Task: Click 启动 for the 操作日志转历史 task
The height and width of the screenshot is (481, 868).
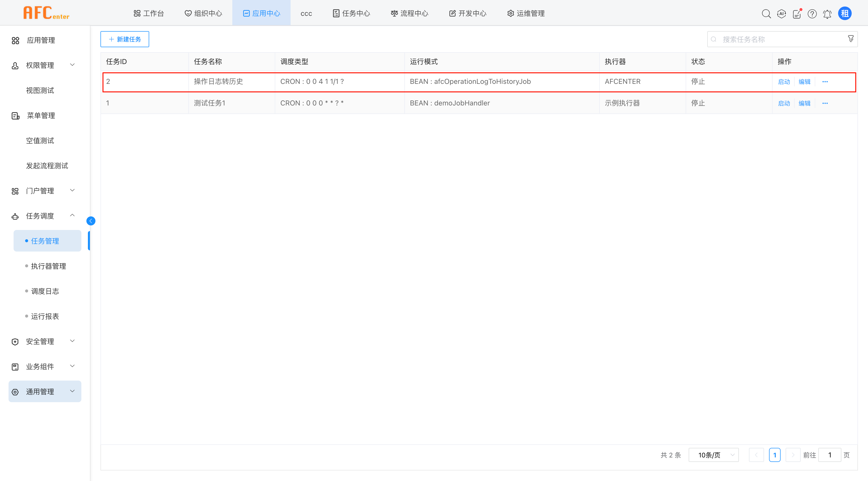Action: click(784, 82)
